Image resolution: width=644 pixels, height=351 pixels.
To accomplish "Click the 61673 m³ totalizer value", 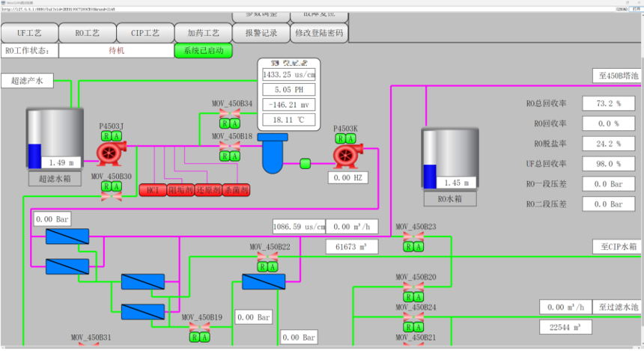I will pos(352,247).
